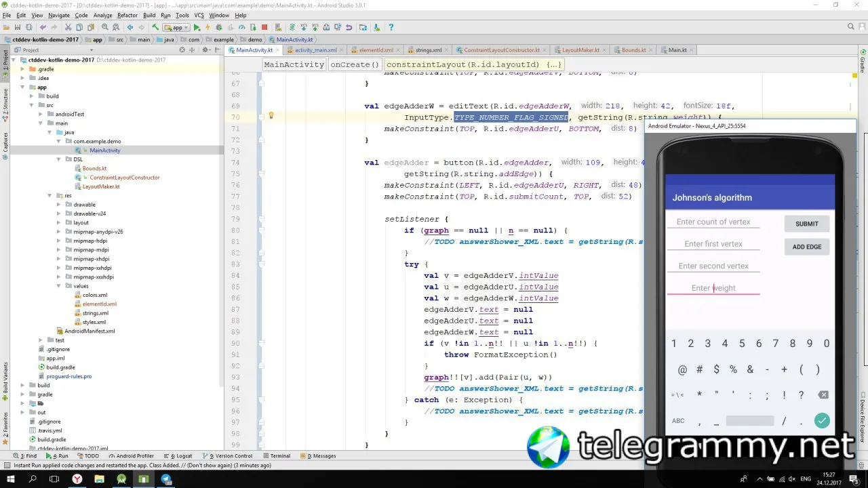Click the lightbulb intention icon in gutter
Image resolution: width=868 pixels, height=488 pixels.
271,116
